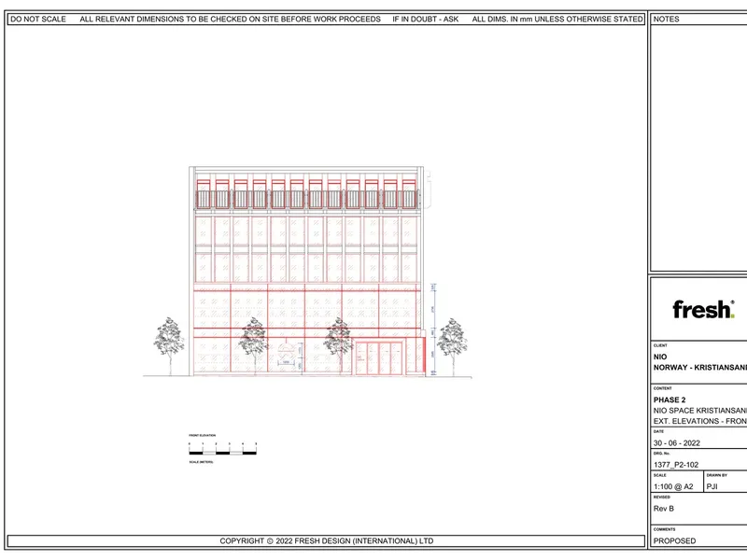The width and height of the screenshot is (747, 560).
Task: Select the client name 'NIO'
Action: click(x=660, y=357)
